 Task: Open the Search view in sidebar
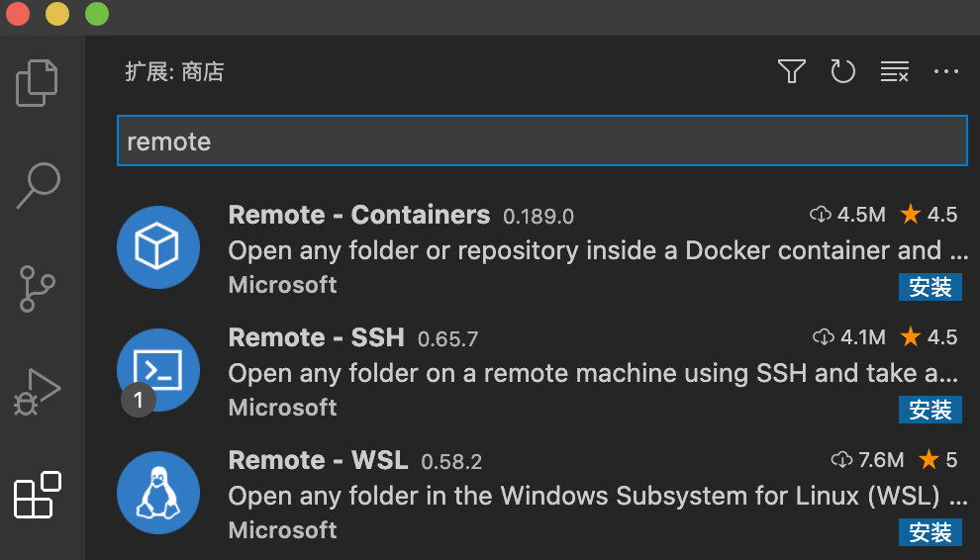click(x=38, y=185)
